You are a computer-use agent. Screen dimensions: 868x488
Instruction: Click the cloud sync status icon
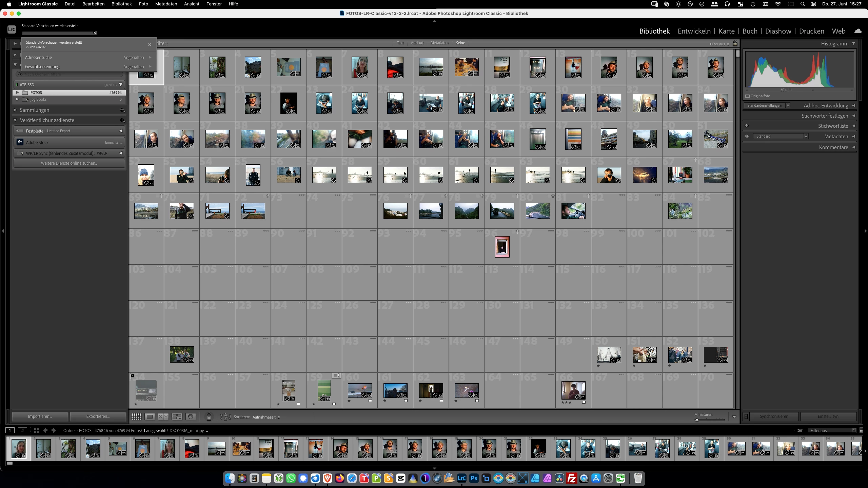(x=858, y=31)
